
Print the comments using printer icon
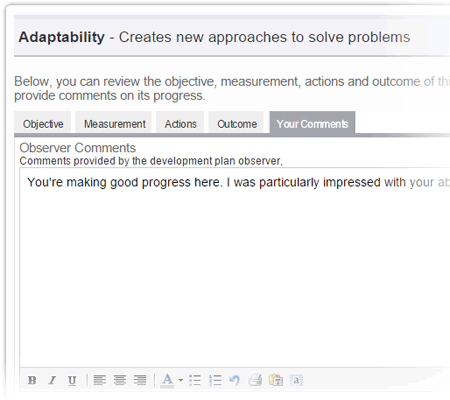pos(255,380)
